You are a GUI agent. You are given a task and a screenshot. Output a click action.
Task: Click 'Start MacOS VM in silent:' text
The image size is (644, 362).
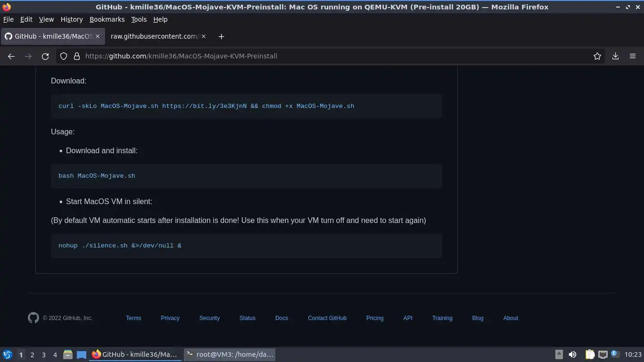pos(109,202)
